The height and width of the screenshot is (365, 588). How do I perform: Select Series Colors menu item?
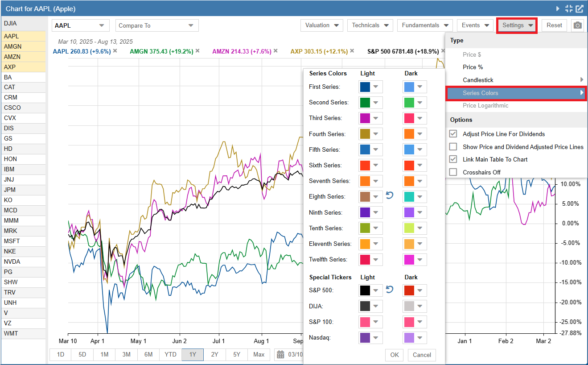coord(516,93)
